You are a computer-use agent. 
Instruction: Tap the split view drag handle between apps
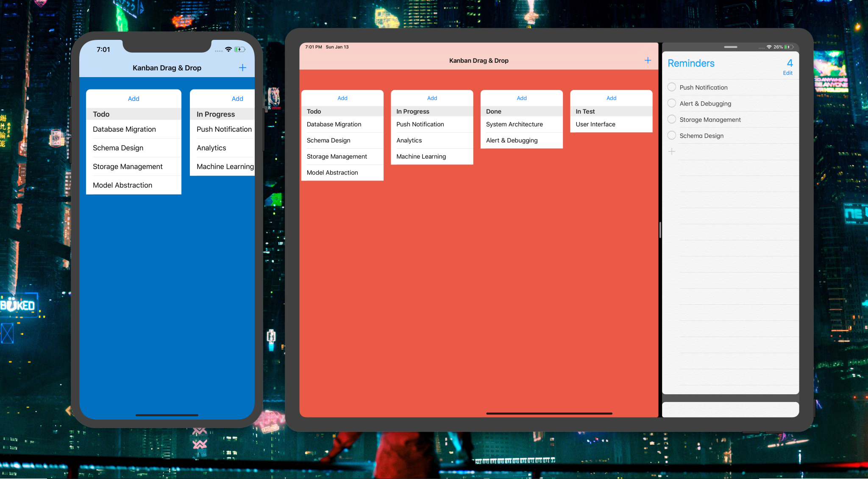[660, 230]
